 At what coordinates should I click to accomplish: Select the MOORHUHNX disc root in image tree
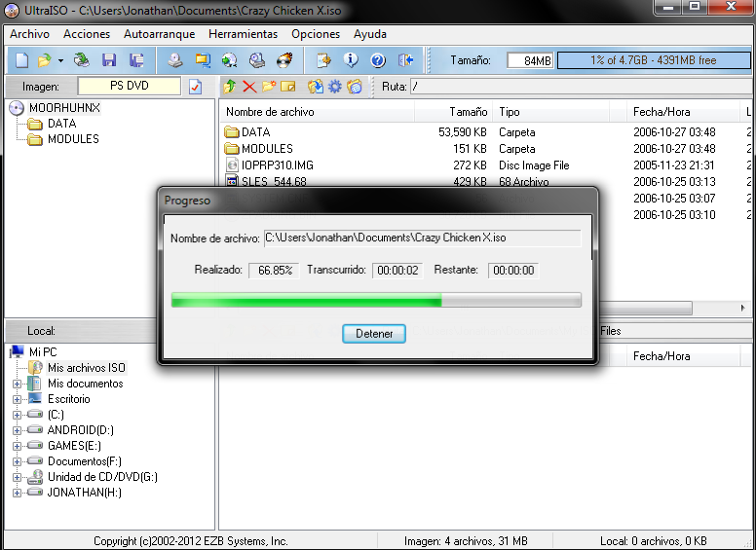click(64, 108)
